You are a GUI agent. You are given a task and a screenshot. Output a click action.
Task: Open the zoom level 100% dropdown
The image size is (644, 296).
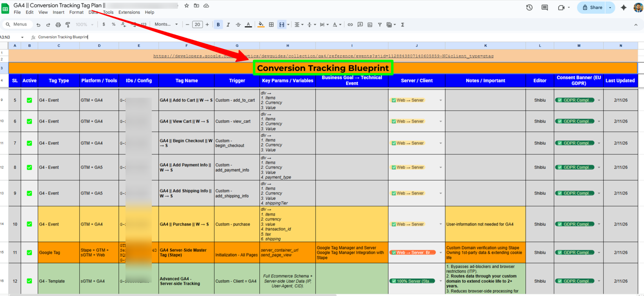pyautogui.click(x=85, y=25)
